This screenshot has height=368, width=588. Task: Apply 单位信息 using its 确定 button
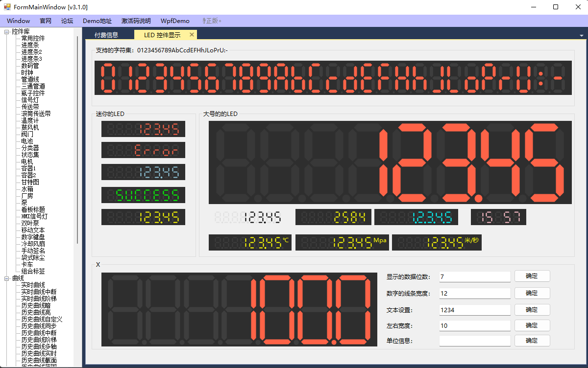[532, 341]
